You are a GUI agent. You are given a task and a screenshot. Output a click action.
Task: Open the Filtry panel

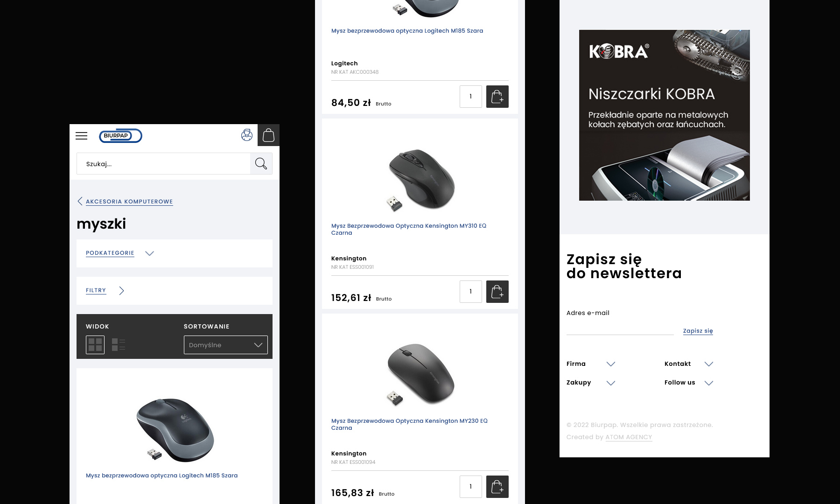pyautogui.click(x=105, y=291)
